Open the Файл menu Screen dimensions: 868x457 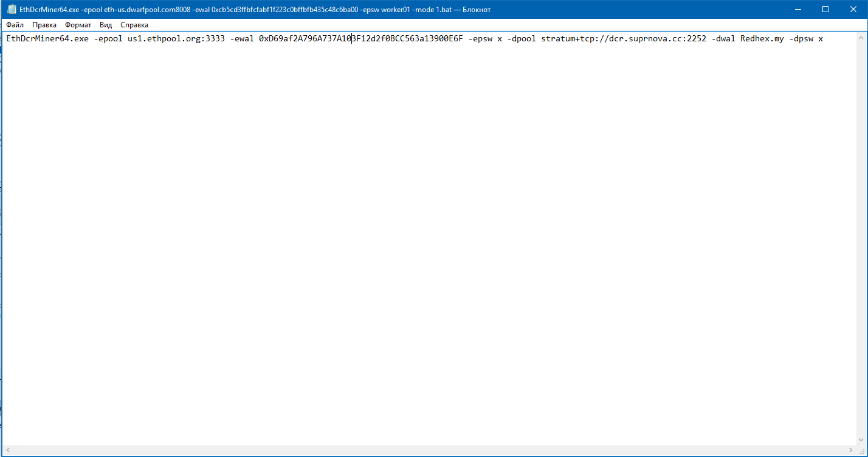pyautogui.click(x=15, y=25)
